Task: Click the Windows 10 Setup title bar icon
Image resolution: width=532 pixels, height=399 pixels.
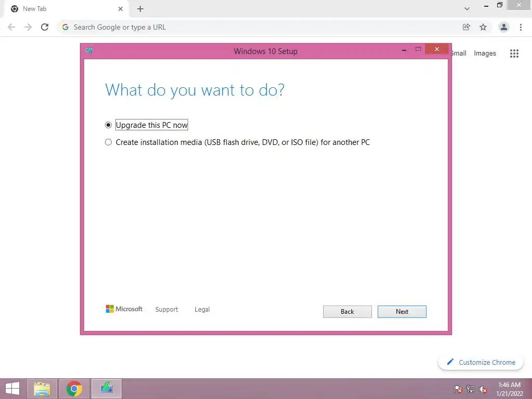Action: coord(89,50)
